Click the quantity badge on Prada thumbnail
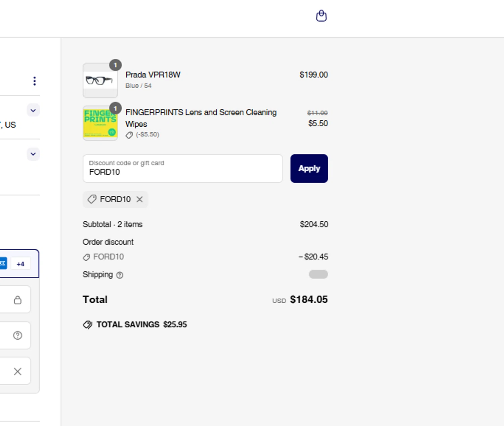Viewport: 504px width, 426px height. click(115, 65)
